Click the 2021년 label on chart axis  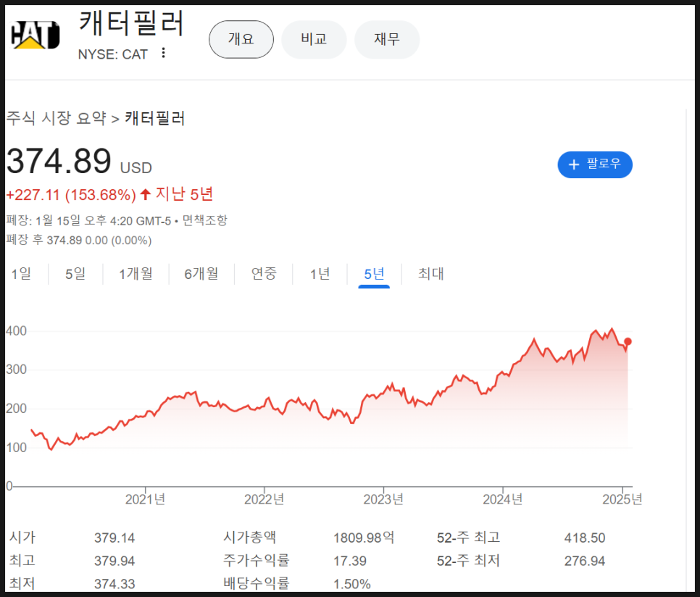coord(145,499)
